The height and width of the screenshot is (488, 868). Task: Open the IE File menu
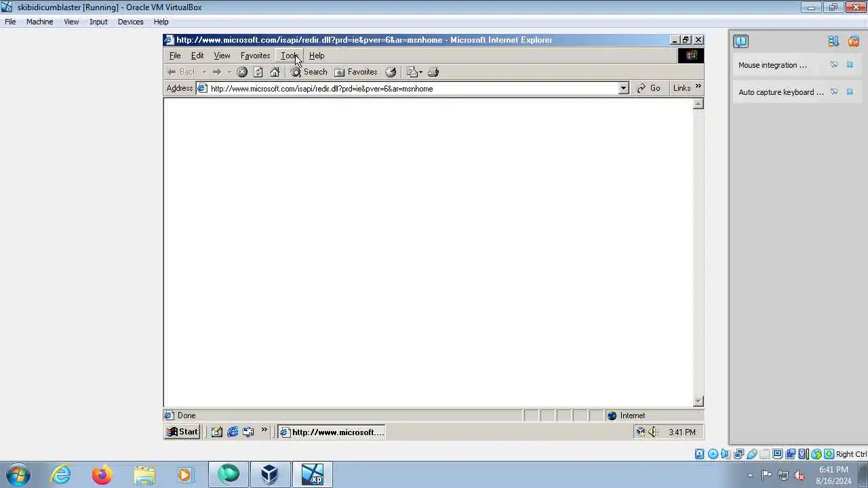point(175,56)
